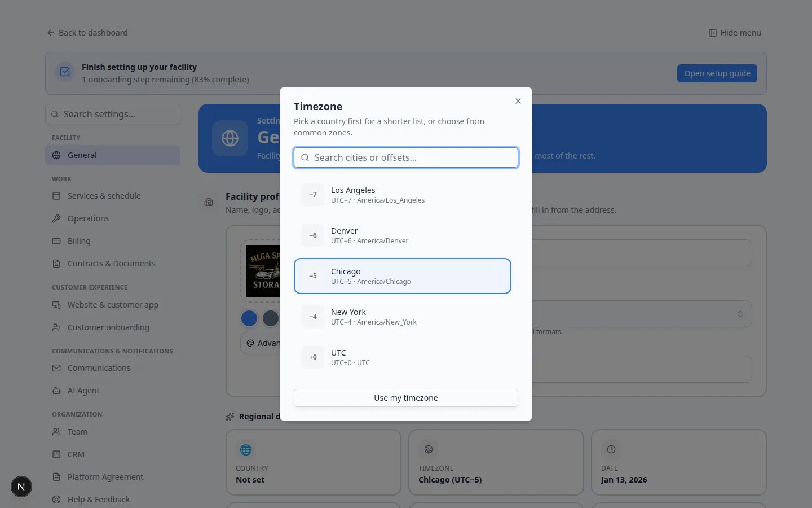Click the Search settings field

[x=113, y=114]
